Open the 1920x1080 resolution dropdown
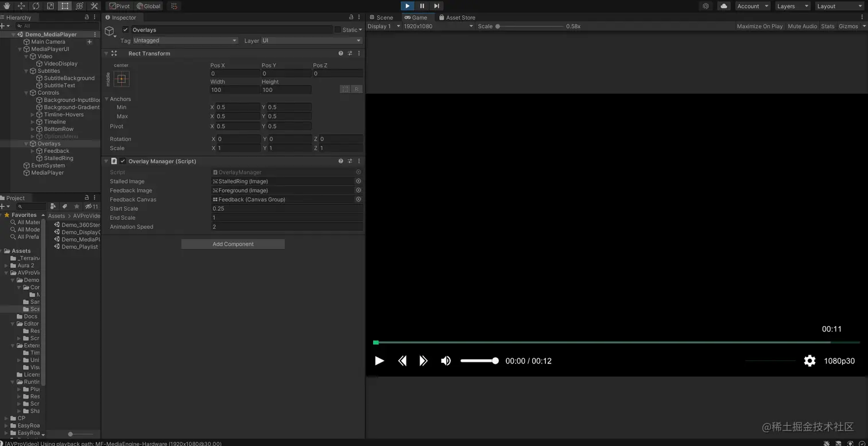 [438, 26]
